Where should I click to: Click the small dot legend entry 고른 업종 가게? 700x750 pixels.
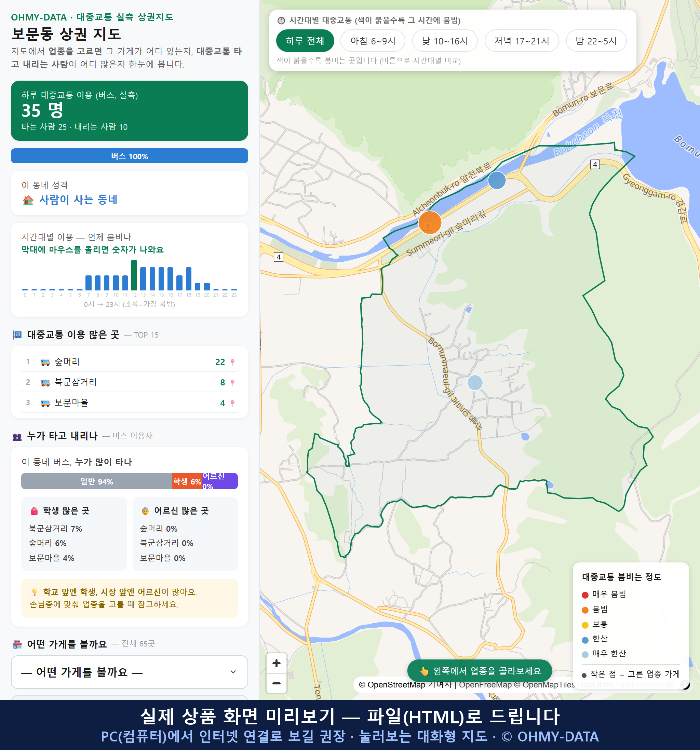631,674
